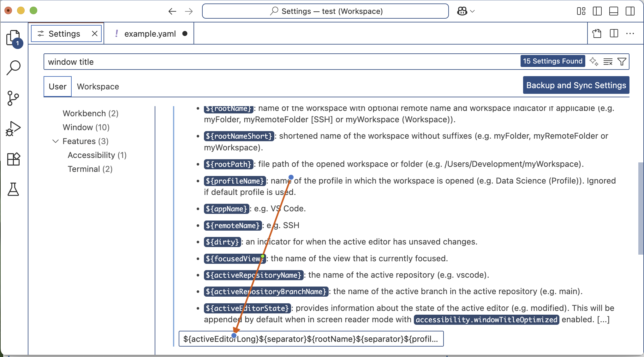Click Backup and Sync Settings button
This screenshot has height=357, width=644.
(x=576, y=85)
